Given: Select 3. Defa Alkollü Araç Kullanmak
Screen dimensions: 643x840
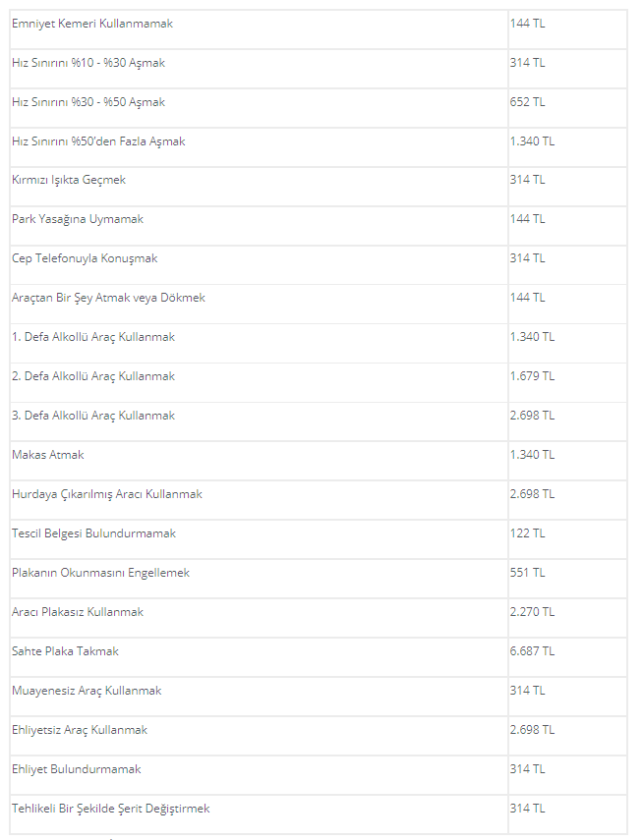Looking at the screenshot, I should 93,416.
